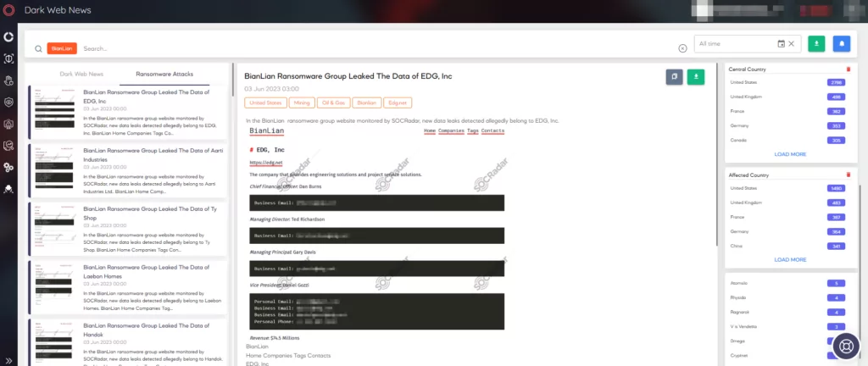Open the Aarti Industries leak list item

(x=129, y=170)
